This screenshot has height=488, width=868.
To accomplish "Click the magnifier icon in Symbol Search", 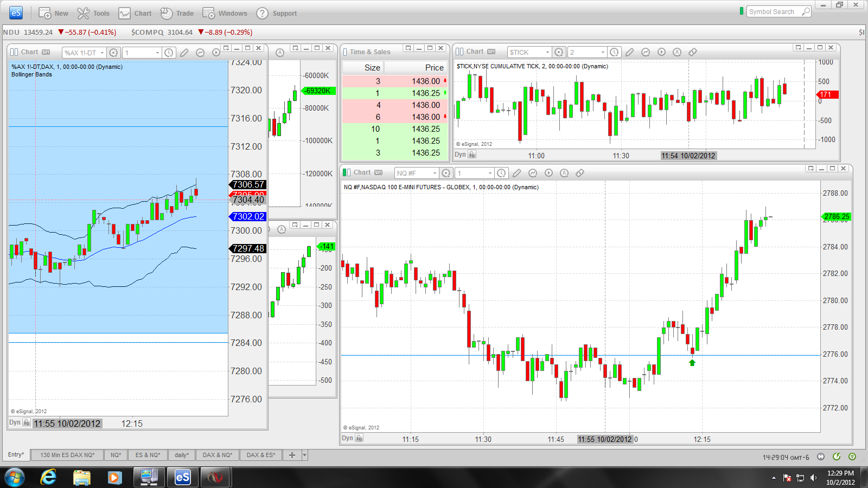I will pyautogui.click(x=806, y=11).
